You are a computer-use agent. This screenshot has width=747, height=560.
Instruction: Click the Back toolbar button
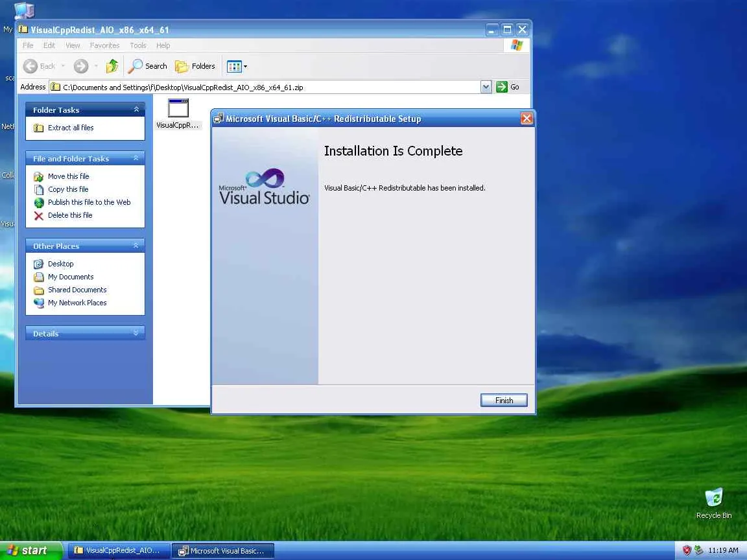click(x=39, y=66)
